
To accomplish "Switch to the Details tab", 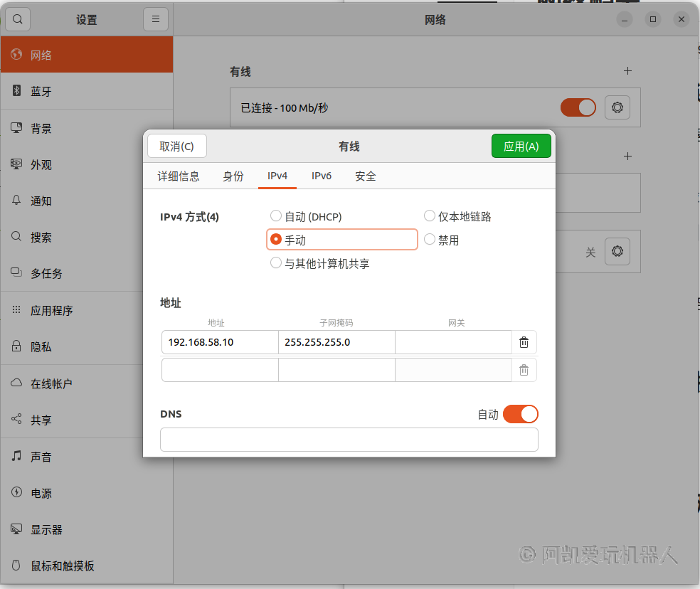I will pyautogui.click(x=179, y=176).
